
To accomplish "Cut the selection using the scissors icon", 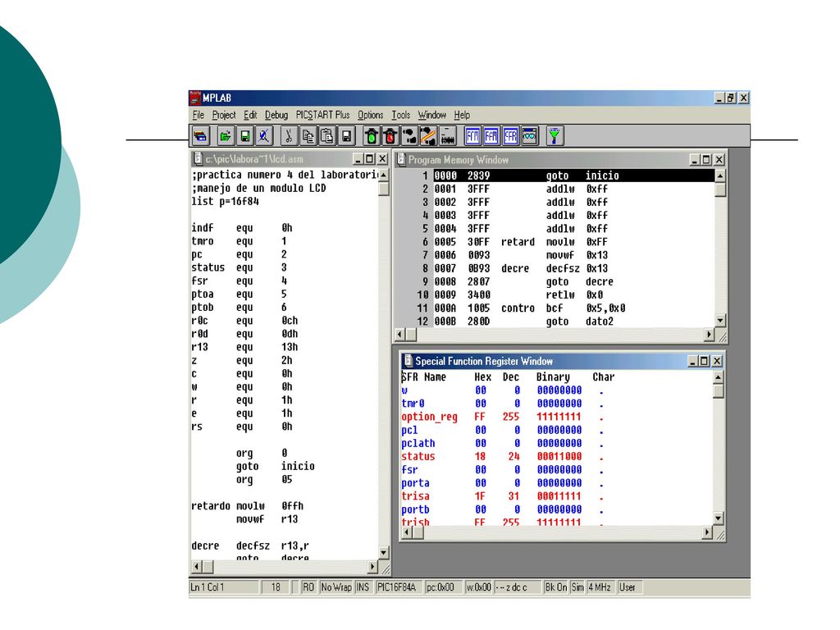I will coord(289,136).
